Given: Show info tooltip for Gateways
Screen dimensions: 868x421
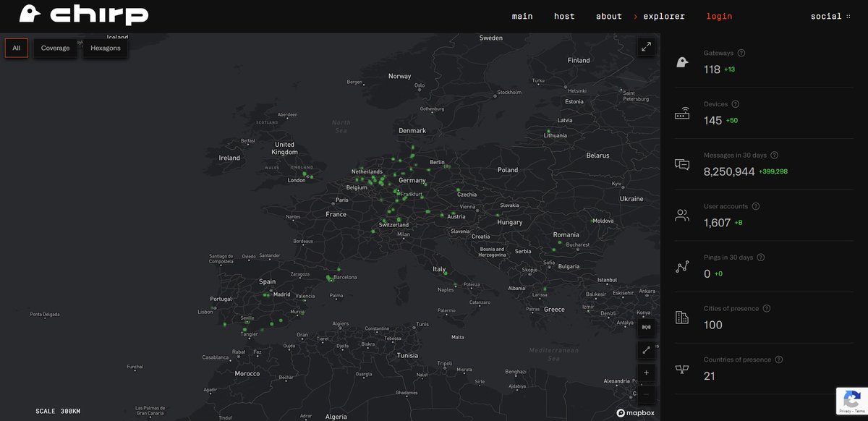Looking at the screenshot, I should click(741, 53).
